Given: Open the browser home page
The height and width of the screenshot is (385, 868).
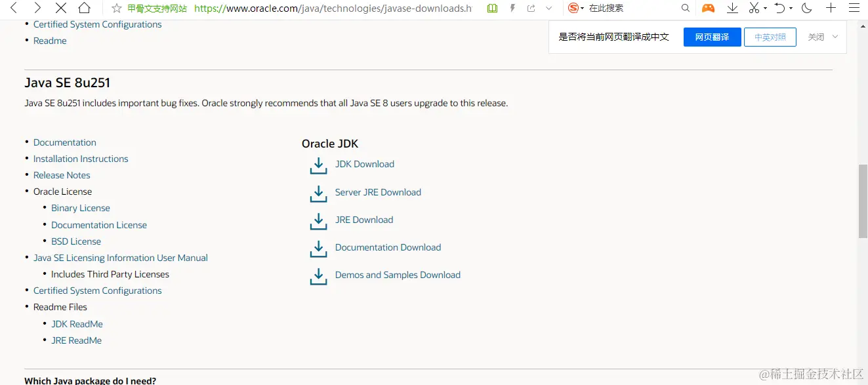Looking at the screenshot, I should click(x=84, y=8).
